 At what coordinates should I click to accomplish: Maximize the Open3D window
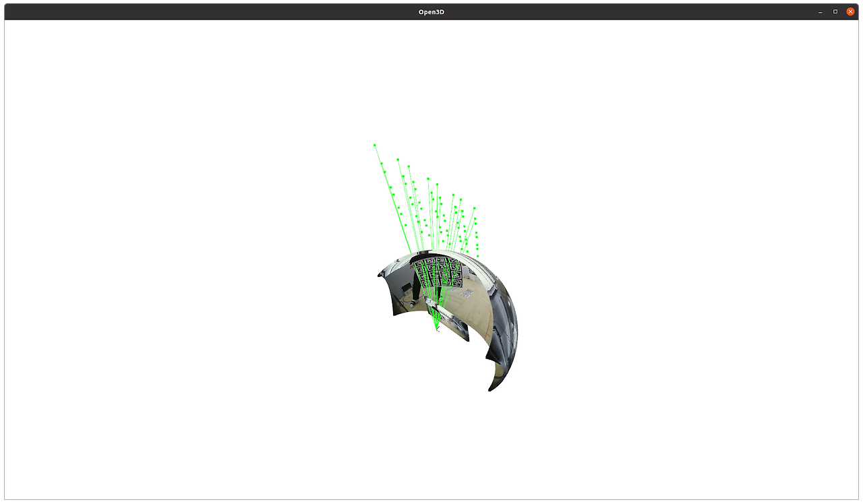pyautogui.click(x=835, y=11)
